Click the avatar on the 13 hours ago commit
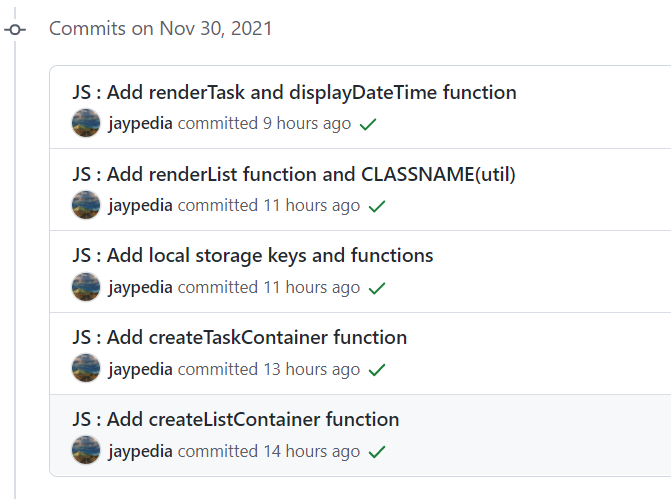Viewport: 671px width, 499px height. coord(86,368)
